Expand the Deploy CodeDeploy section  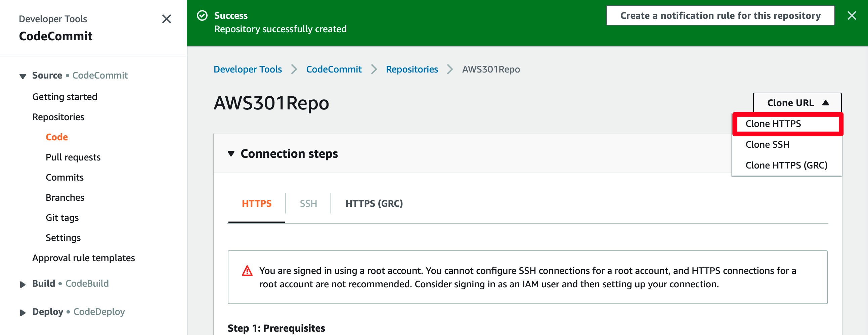[x=23, y=313]
